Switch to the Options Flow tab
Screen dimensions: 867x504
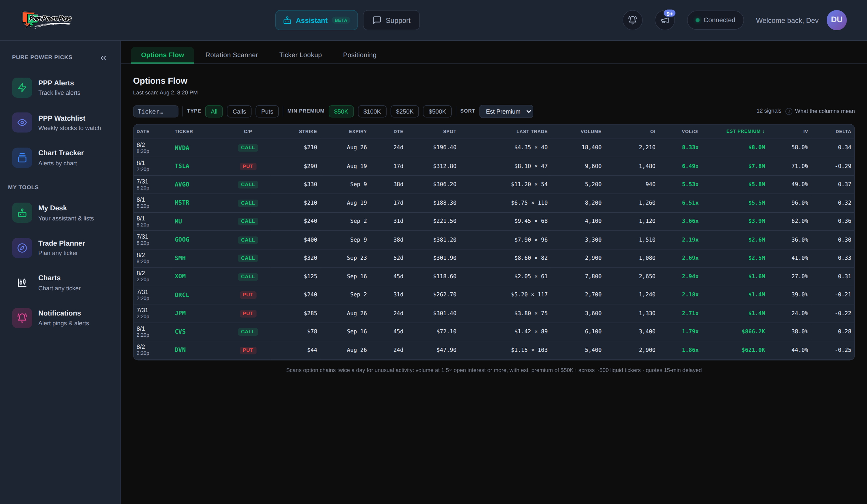tap(162, 55)
